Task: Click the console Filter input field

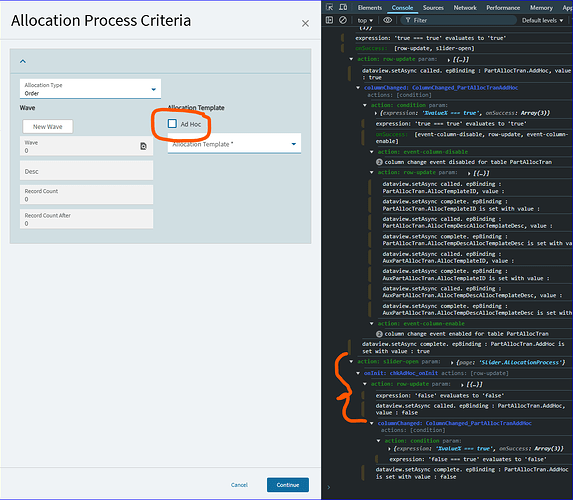Action: [x=459, y=20]
